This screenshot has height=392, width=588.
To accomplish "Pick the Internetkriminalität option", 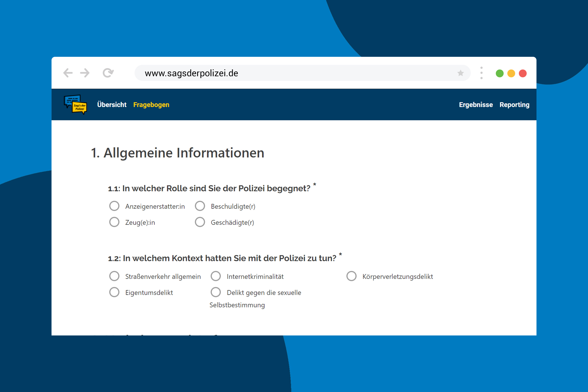I will (x=216, y=276).
